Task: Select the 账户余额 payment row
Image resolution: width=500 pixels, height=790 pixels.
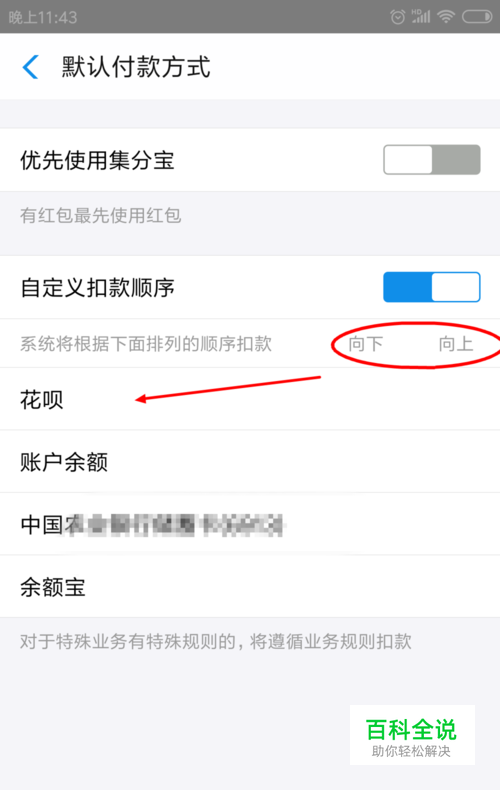Action: pyautogui.click(x=250, y=462)
